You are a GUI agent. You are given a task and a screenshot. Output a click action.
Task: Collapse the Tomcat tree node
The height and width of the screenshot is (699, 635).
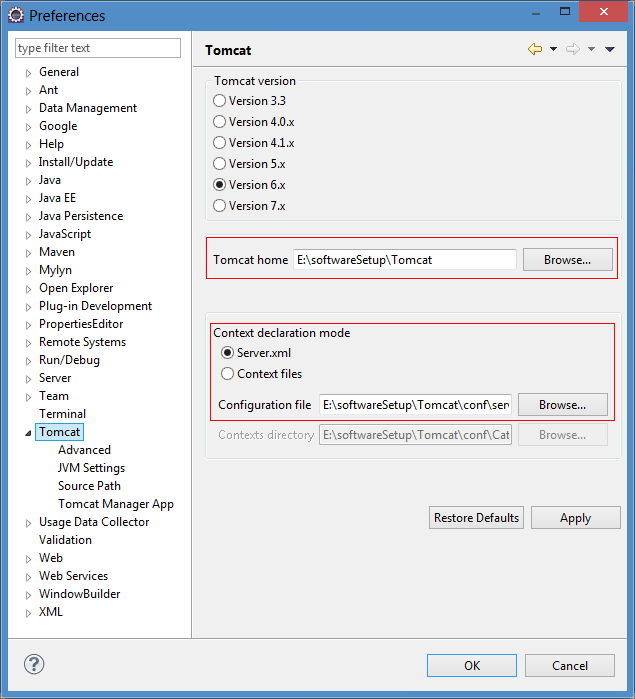pos(29,433)
